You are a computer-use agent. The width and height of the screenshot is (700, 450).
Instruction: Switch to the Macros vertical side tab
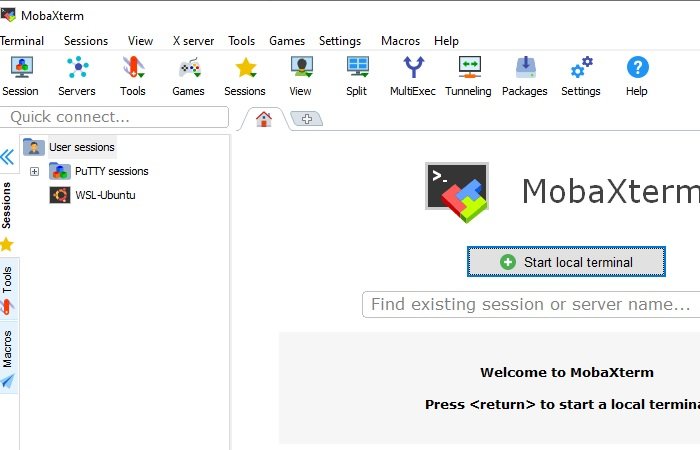[7, 358]
